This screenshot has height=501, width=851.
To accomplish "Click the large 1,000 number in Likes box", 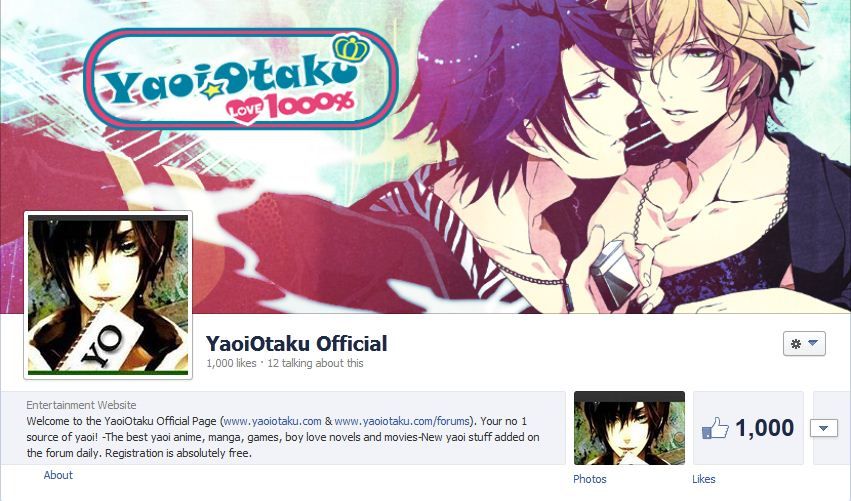I will click(x=765, y=428).
